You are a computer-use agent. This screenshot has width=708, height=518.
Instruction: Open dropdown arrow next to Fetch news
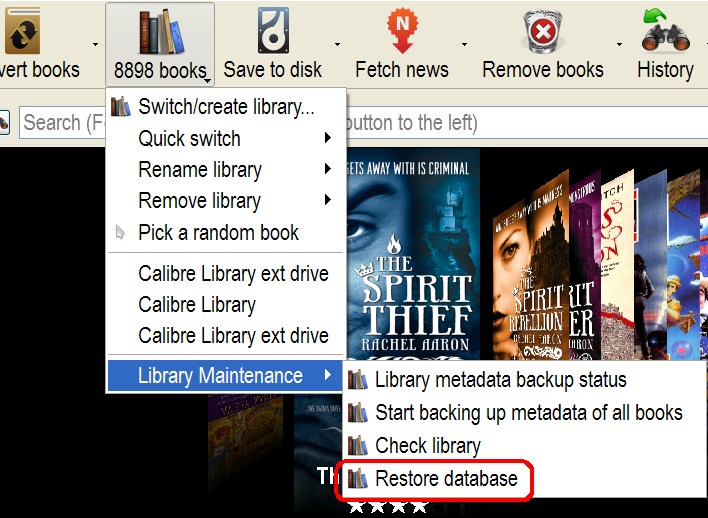[464, 44]
